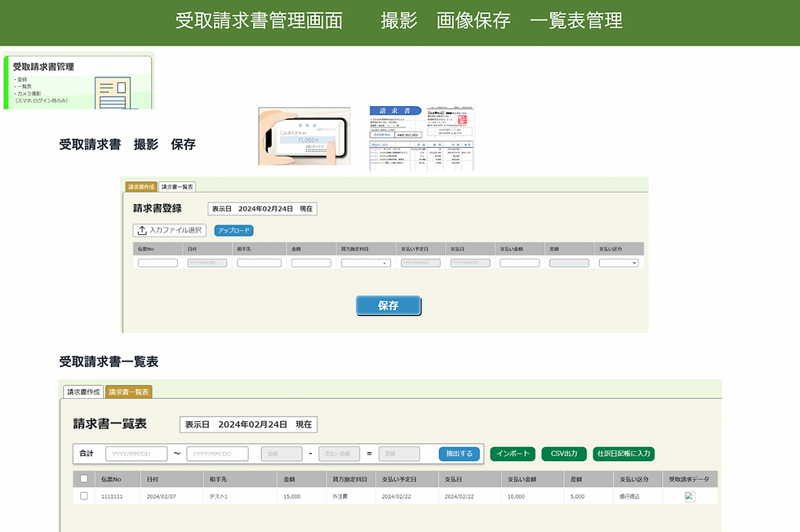Open the sample 請求書 invoice image
The image size is (800, 532).
click(422, 138)
